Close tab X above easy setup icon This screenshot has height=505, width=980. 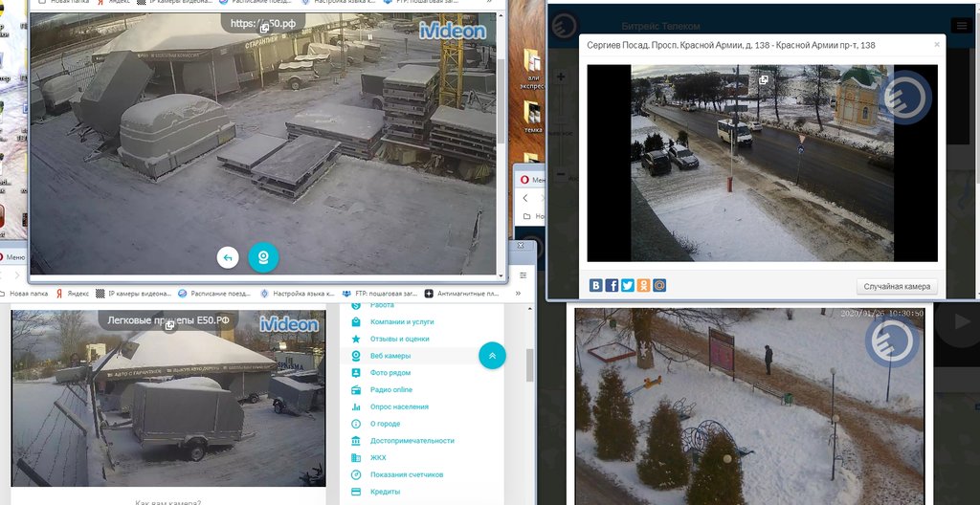pos(521,246)
